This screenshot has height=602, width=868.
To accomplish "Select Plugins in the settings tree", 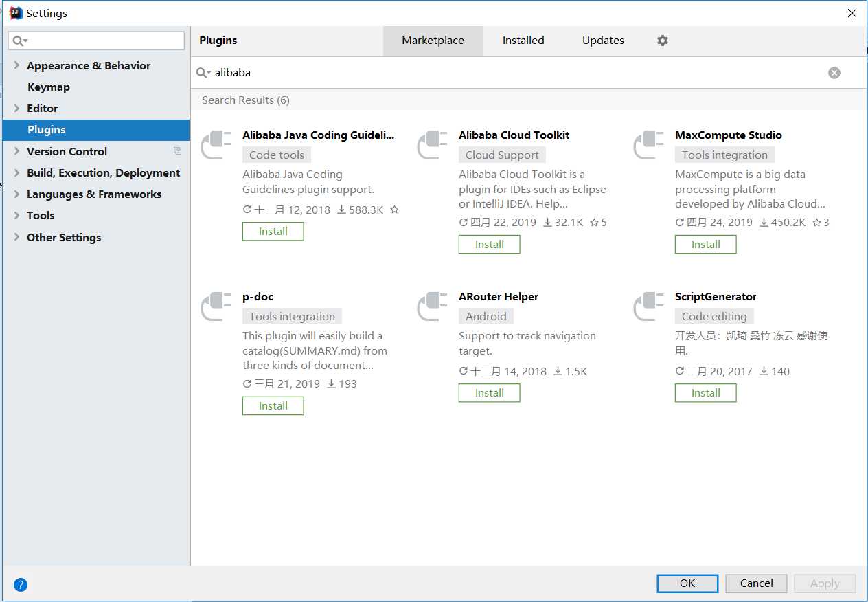I will 96,130.
